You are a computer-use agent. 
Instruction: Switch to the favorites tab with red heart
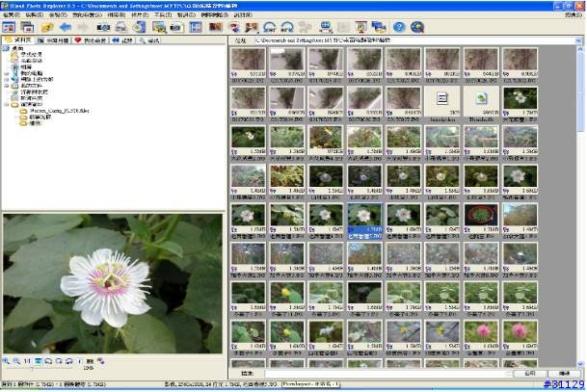point(91,40)
